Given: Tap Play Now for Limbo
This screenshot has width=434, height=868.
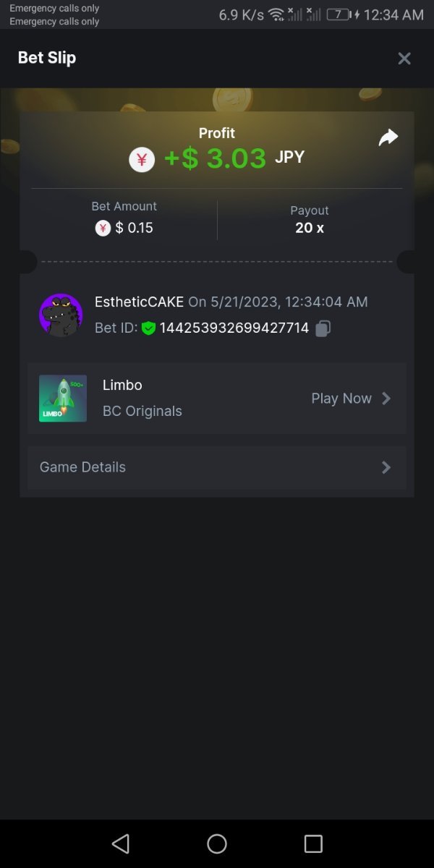Looking at the screenshot, I should click(x=341, y=399).
